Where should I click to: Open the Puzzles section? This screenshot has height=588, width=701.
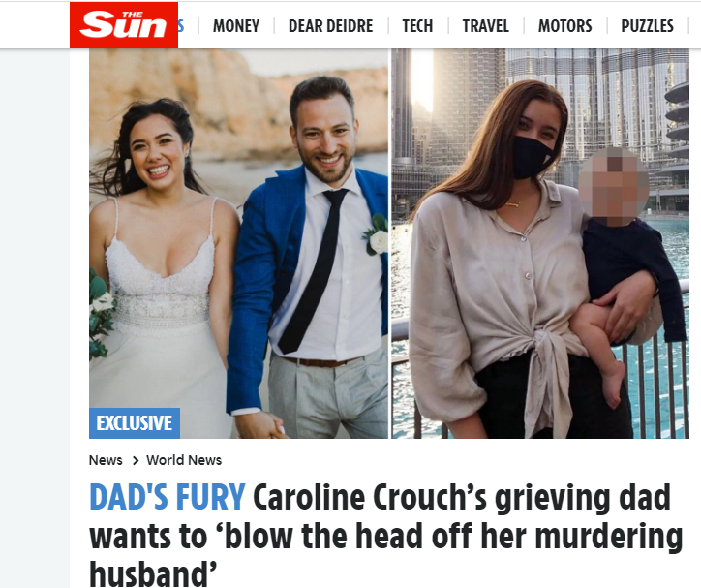[x=647, y=26]
